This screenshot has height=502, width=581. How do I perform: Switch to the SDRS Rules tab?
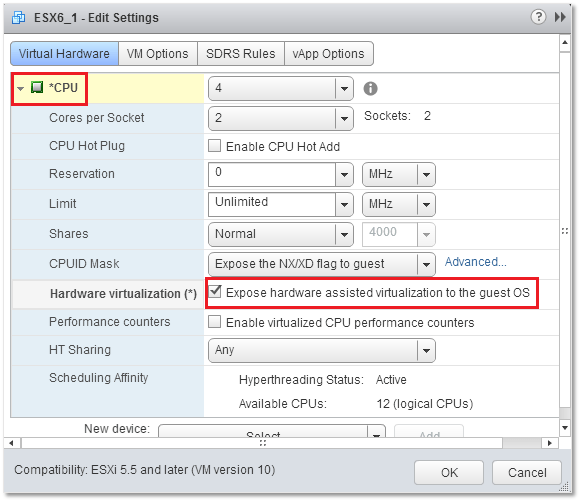pyautogui.click(x=241, y=54)
